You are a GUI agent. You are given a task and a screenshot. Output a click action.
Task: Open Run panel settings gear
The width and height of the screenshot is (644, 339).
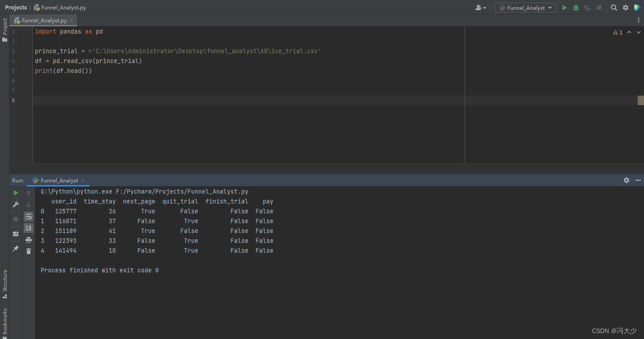[x=627, y=180]
